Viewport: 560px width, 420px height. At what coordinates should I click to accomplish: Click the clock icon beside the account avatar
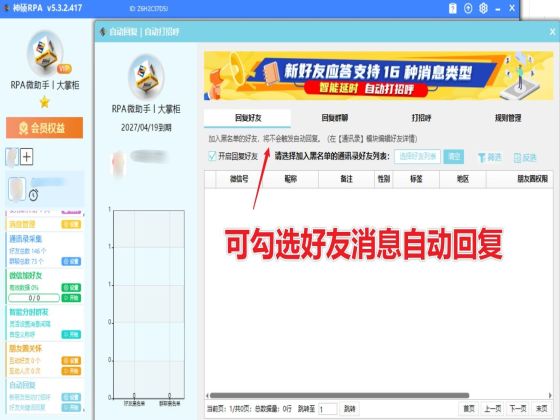pyautogui.click(x=34, y=195)
